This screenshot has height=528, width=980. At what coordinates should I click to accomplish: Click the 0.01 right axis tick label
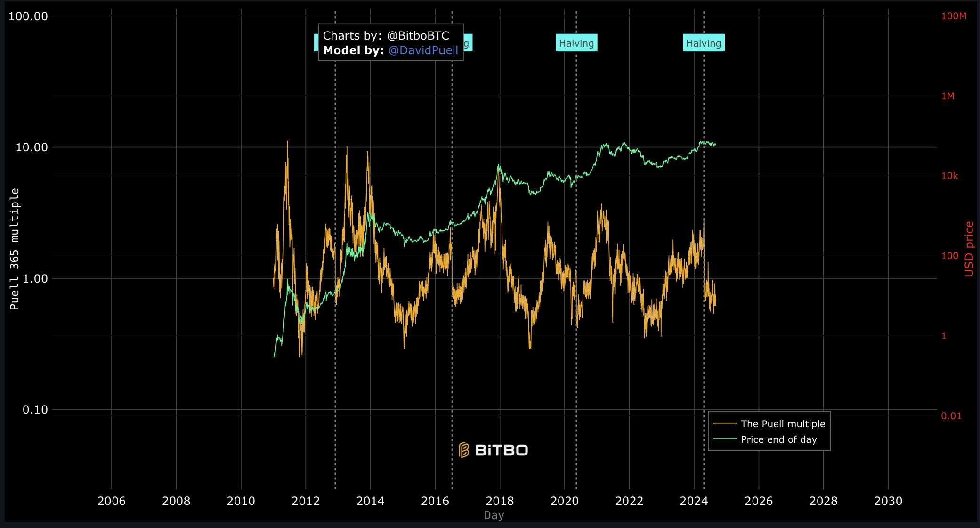tap(951, 416)
